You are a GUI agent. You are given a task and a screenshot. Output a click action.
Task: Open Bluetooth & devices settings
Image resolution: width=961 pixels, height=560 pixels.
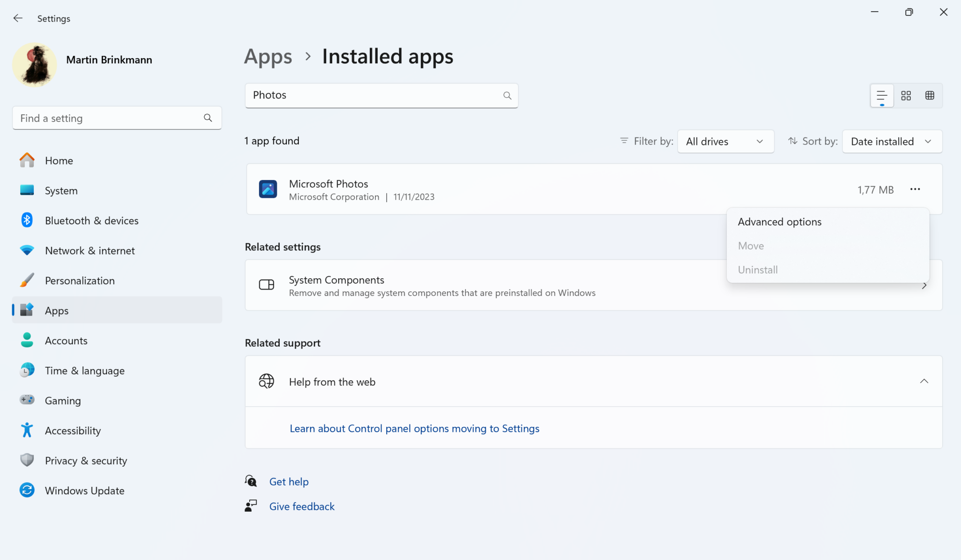point(92,220)
